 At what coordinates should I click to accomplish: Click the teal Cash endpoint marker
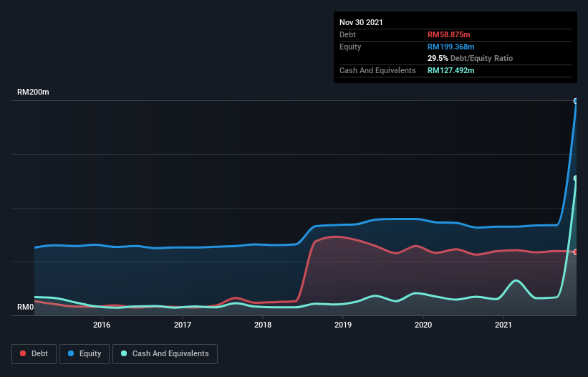[x=576, y=178]
